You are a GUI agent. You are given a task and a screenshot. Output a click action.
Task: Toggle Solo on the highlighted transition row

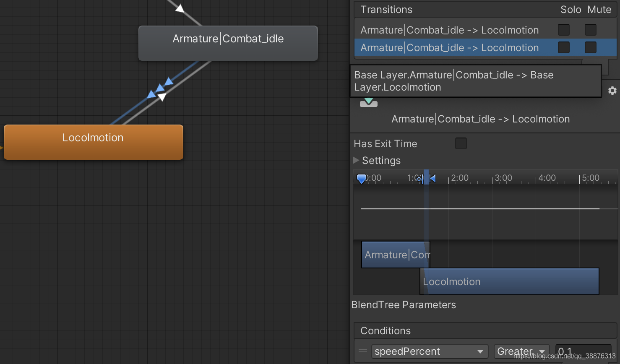pyautogui.click(x=564, y=47)
